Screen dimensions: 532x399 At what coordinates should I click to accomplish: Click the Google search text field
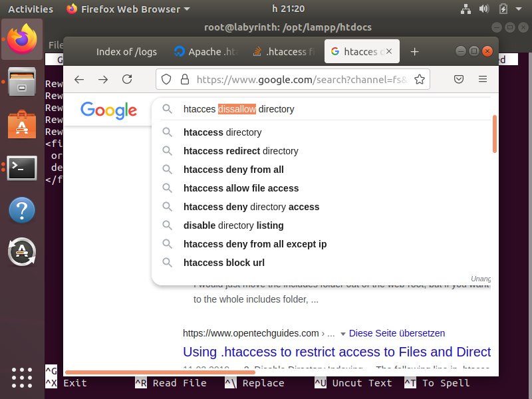click(321, 109)
